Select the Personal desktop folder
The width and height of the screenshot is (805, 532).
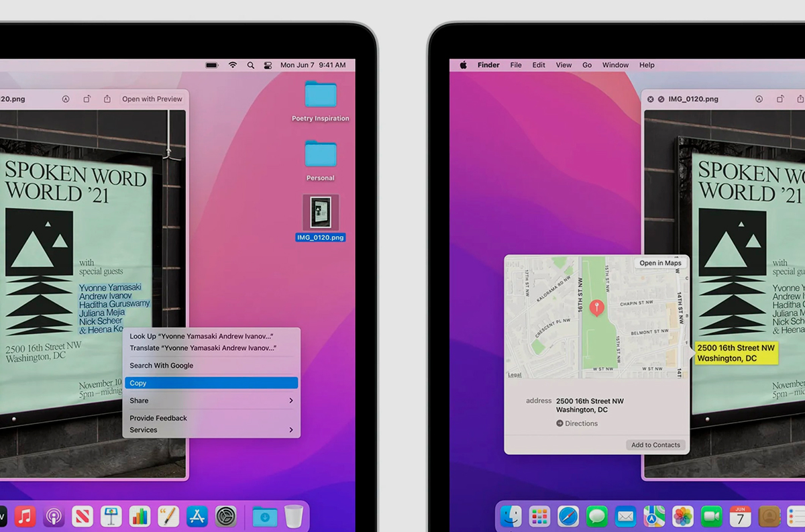[321, 160]
